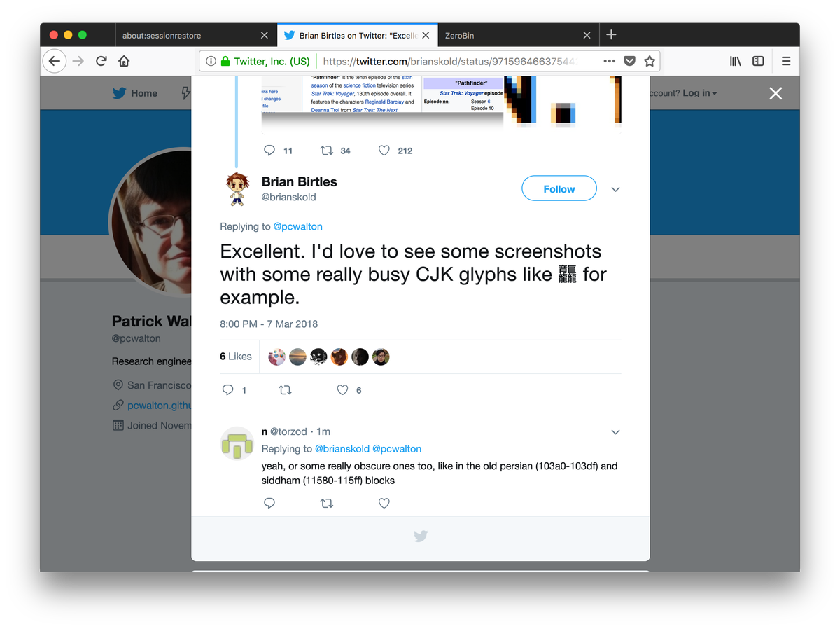The width and height of the screenshot is (840, 629).
Task: Open the Firefox hamburger menu
Action: click(786, 62)
